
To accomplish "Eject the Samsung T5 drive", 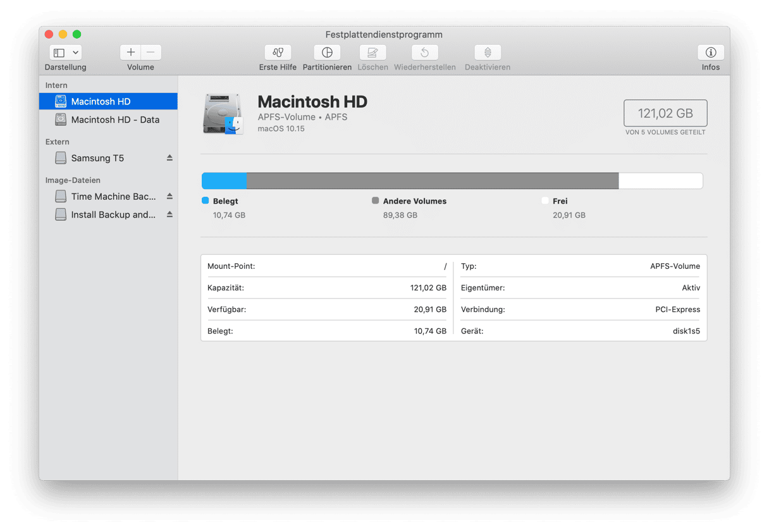I will coord(169,158).
